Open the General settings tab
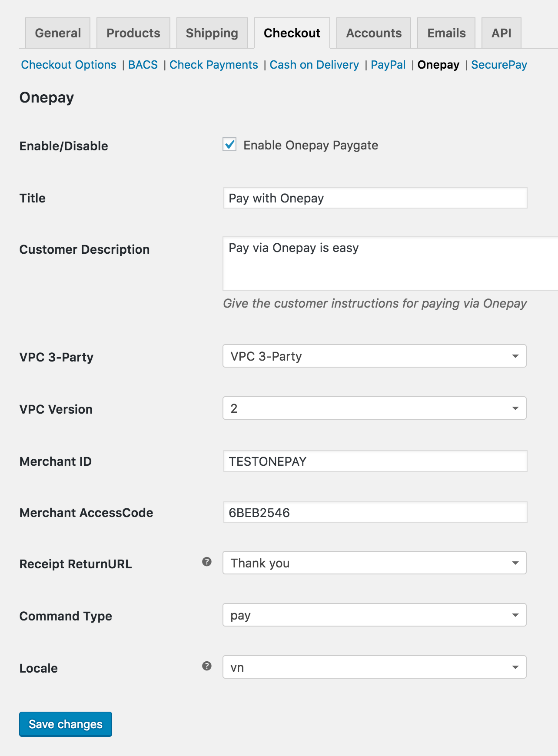 coord(58,33)
